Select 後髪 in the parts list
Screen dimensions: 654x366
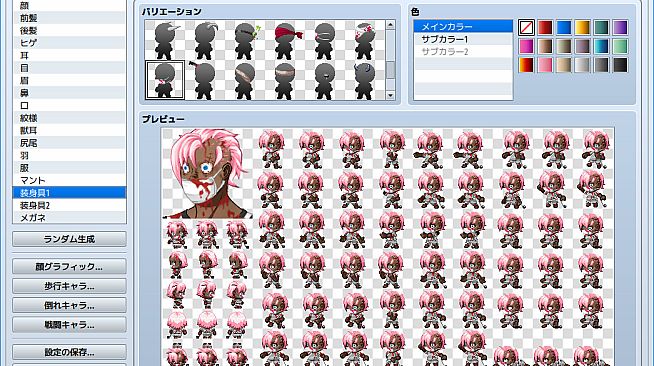(x=69, y=30)
